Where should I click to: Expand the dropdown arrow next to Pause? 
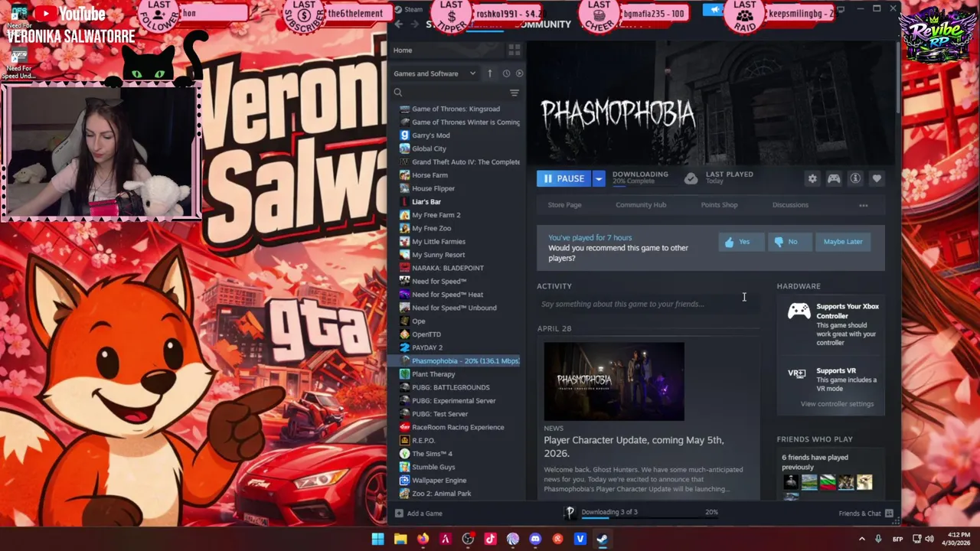click(599, 178)
